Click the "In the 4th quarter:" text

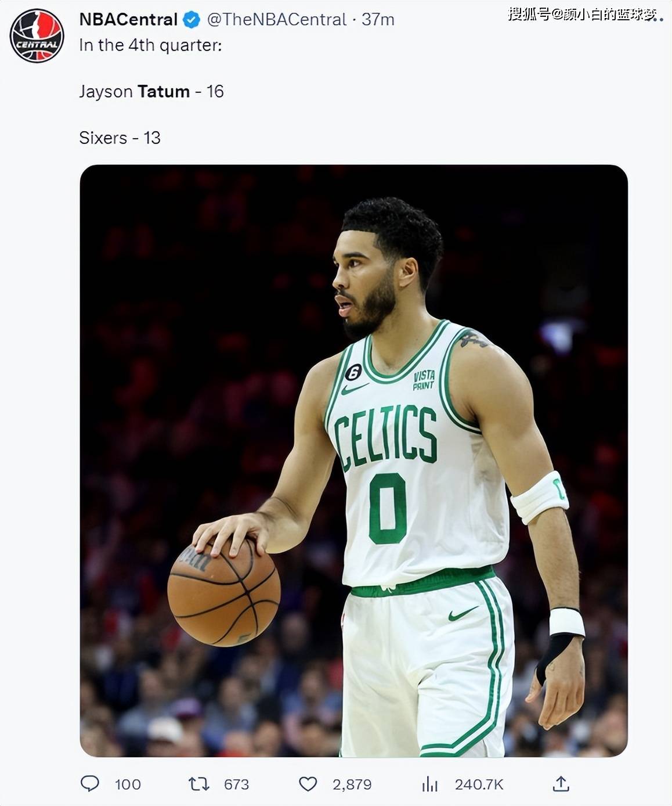150,45
